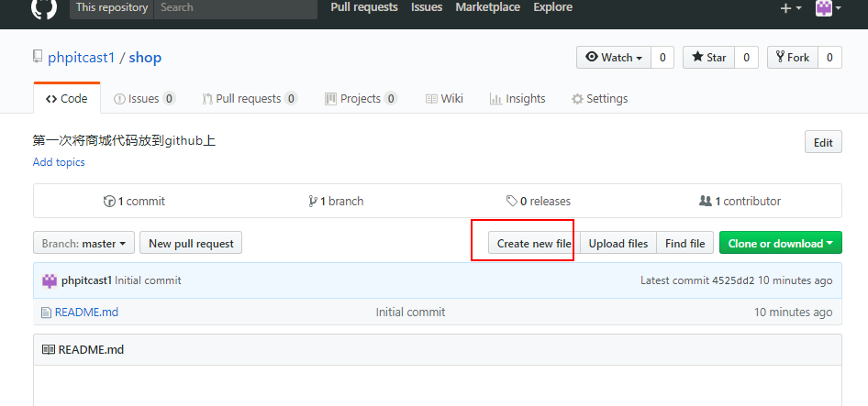Open the Settings tab
This screenshot has height=406, width=868.
(599, 99)
